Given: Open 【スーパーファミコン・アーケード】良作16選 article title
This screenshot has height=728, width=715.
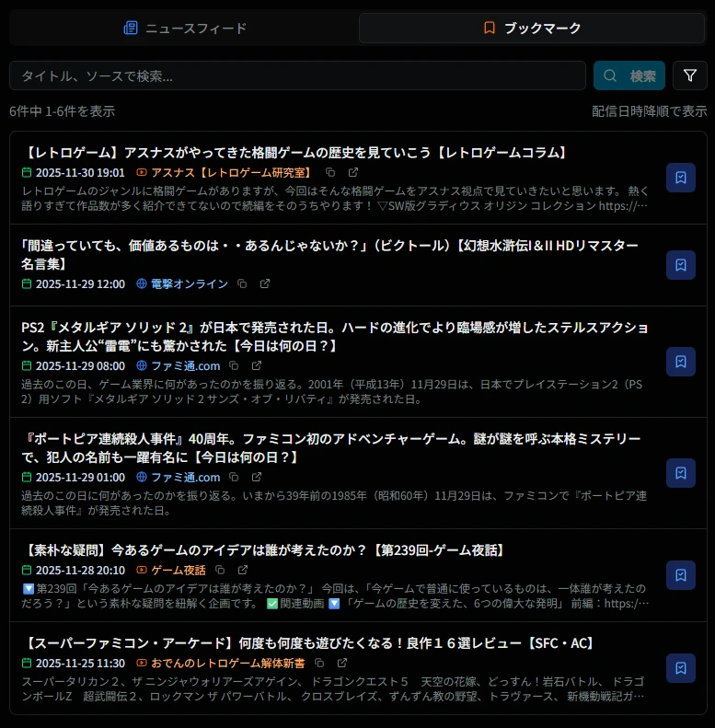Looking at the screenshot, I should coord(309,643).
